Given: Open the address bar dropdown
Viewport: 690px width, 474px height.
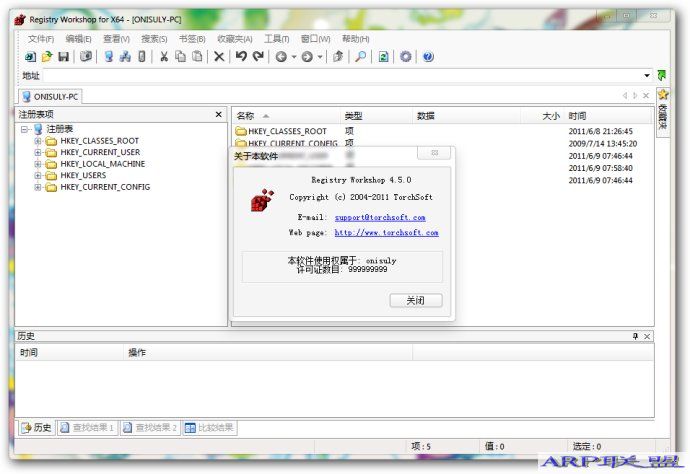Looking at the screenshot, I should pyautogui.click(x=647, y=76).
